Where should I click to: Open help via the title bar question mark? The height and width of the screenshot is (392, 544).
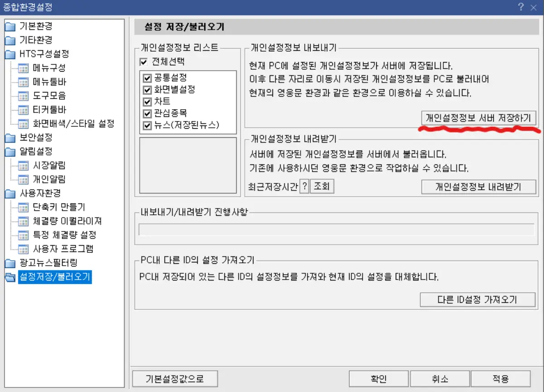coord(520,7)
